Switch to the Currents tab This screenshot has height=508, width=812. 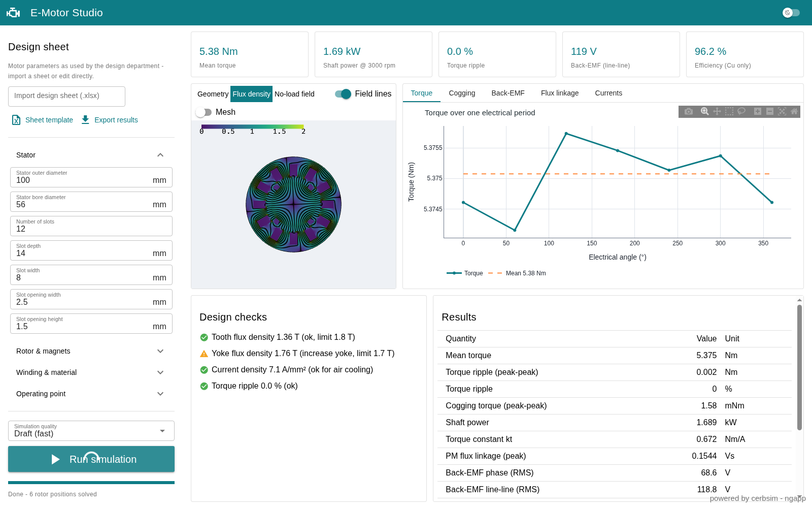pyautogui.click(x=608, y=93)
